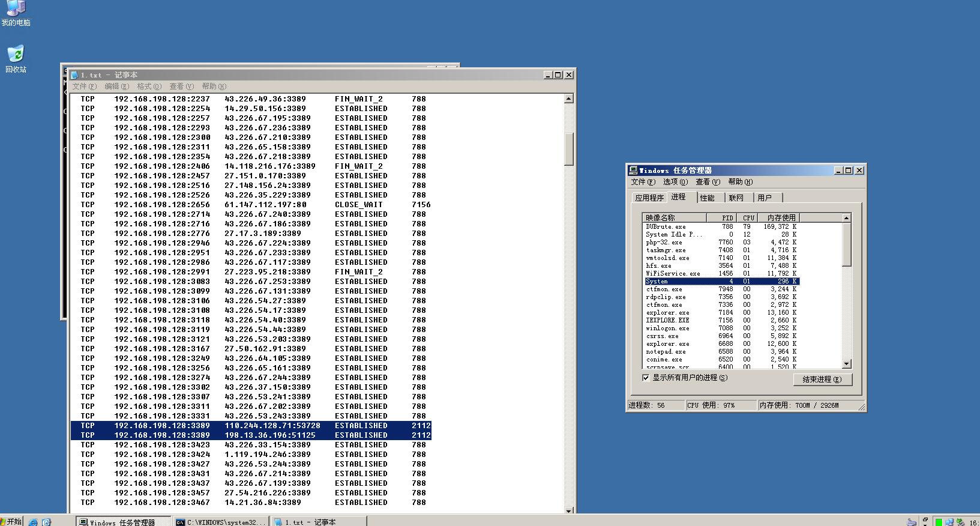Switch to the 性能 tab

pyautogui.click(x=707, y=198)
